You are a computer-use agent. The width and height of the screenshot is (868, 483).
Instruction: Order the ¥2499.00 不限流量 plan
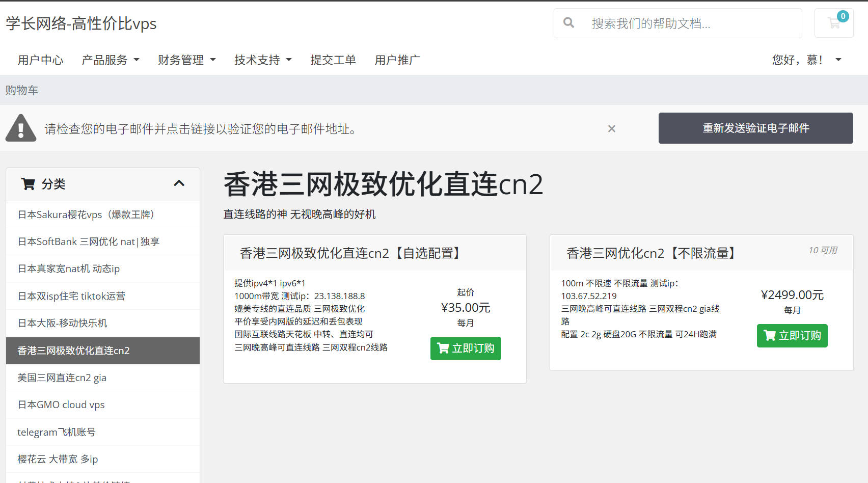pyautogui.click(x=792, y=336)
